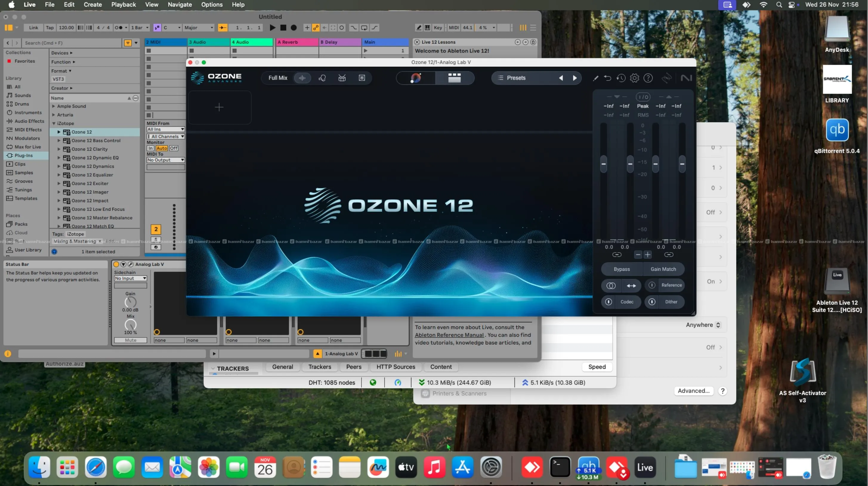Screen dimensions: 868x486
Task: Open Instruments category in browser
Action: [28, 112]
